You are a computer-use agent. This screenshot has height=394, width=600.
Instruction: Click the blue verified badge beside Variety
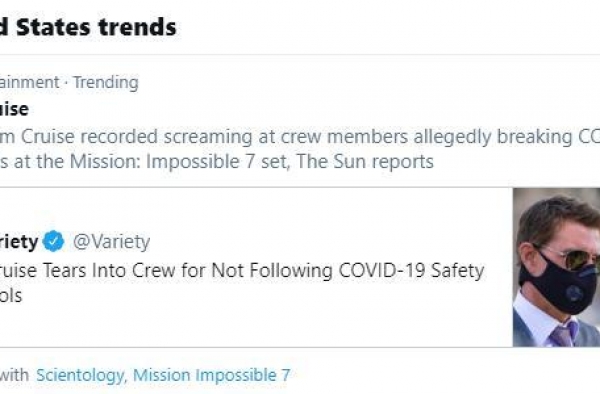[53, 241]
